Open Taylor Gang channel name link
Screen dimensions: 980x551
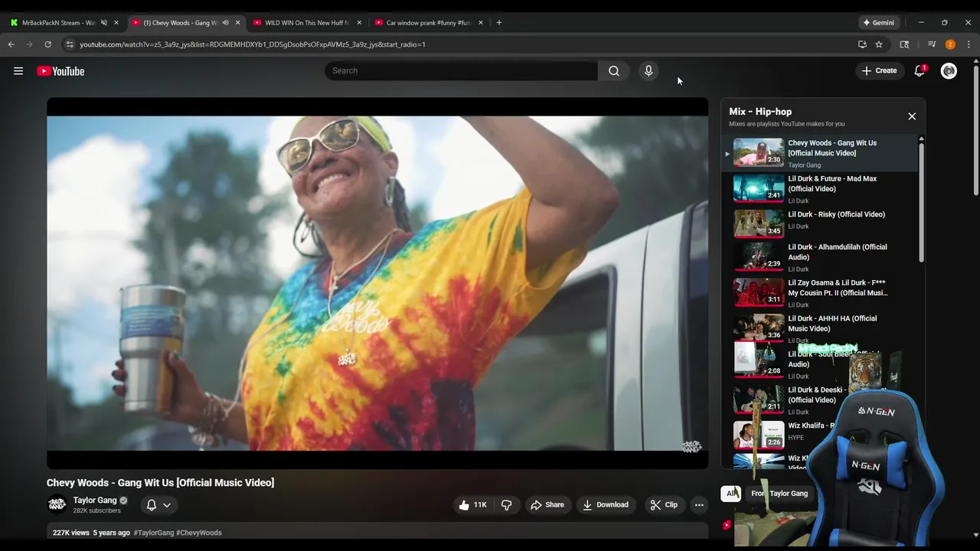tap(95, 500)
